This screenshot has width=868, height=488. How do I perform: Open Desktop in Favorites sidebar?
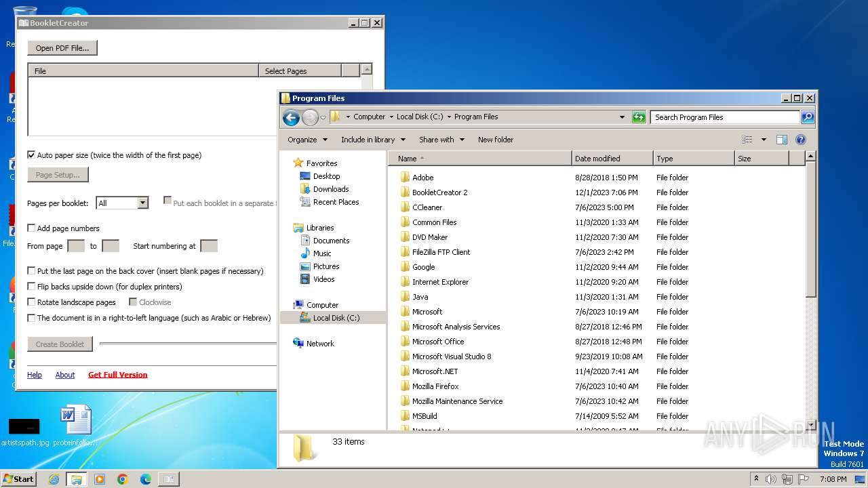pyautogui.click(x=326, y=176)
